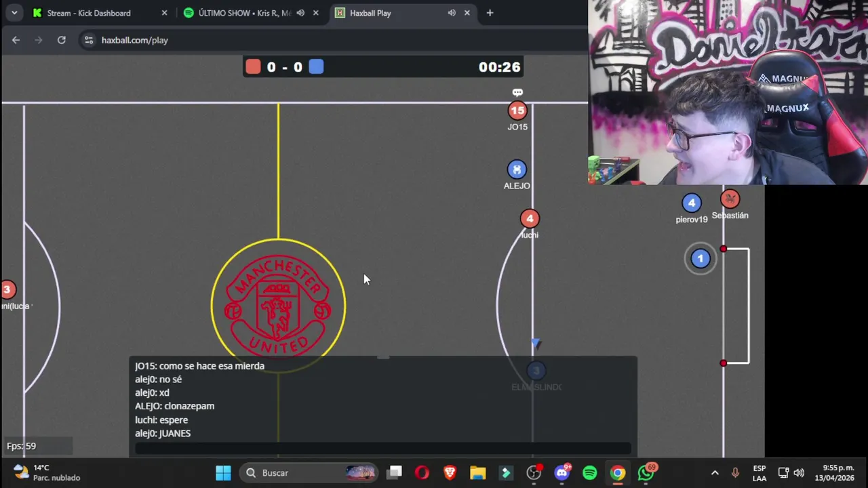Click the haxball.com/play address bar

click(134, 40)
